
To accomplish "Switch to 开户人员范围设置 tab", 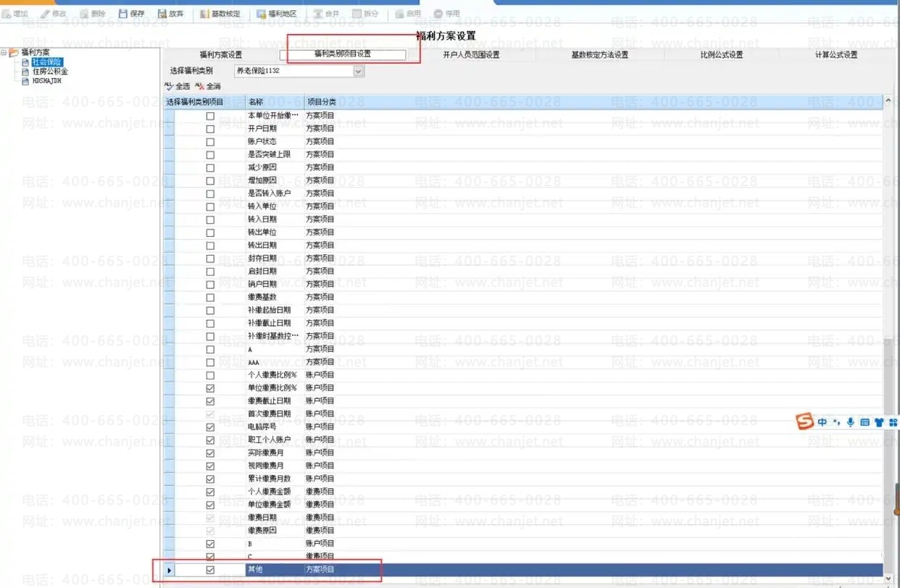I will point(471,55).
